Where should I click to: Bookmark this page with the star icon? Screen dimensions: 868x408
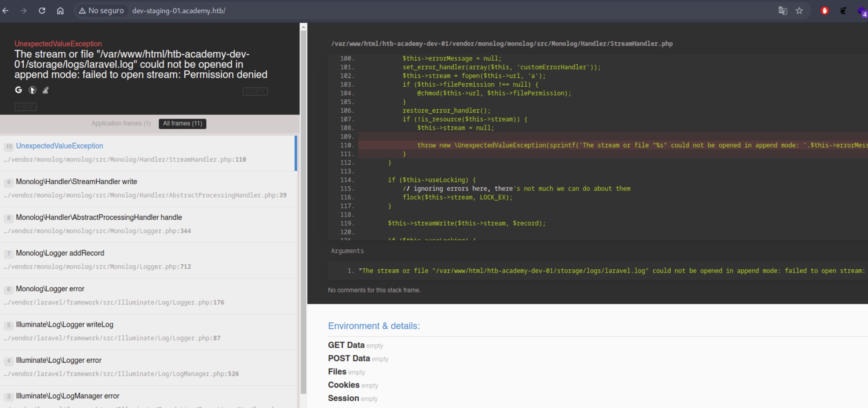pyautogui.click(x=799, y=11)
